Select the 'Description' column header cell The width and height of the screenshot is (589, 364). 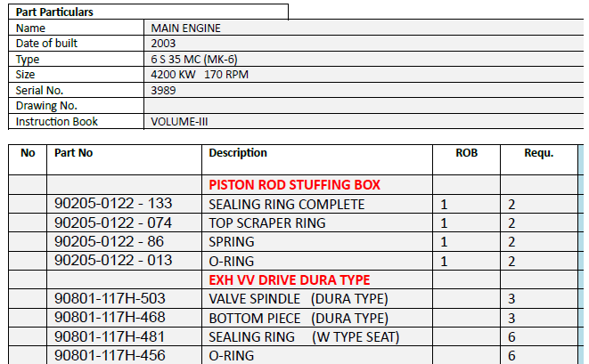[x=238, y=153]
